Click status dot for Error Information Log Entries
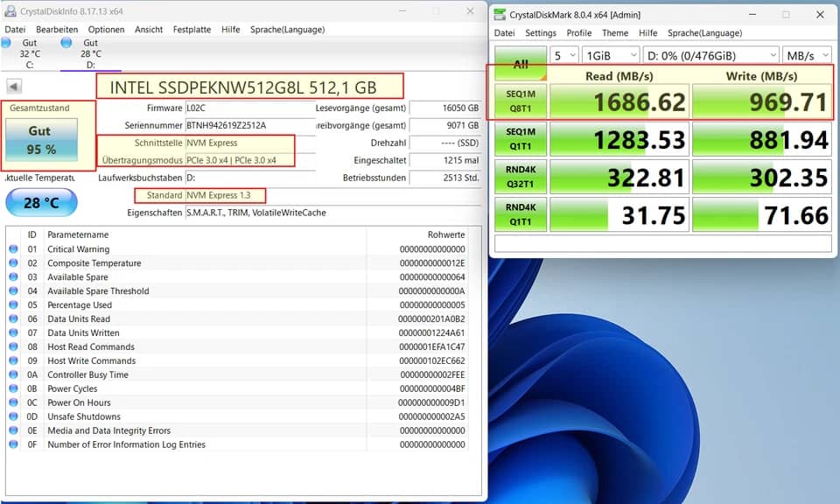 click(13, 444)
